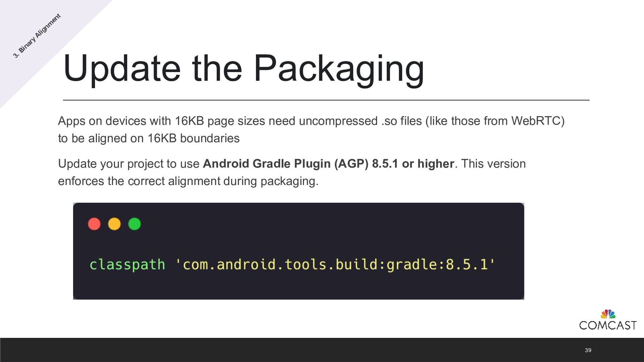Click the horizontal divider under the title
The width and height of the screenshot is (644, 362).
coord(326,100)
